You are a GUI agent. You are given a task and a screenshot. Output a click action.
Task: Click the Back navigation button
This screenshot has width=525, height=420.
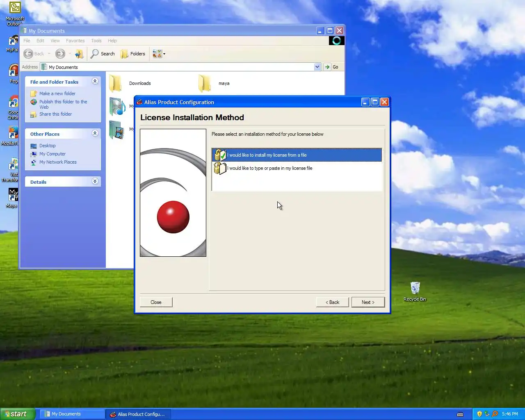pyautogui.click(x=34, y=54)
